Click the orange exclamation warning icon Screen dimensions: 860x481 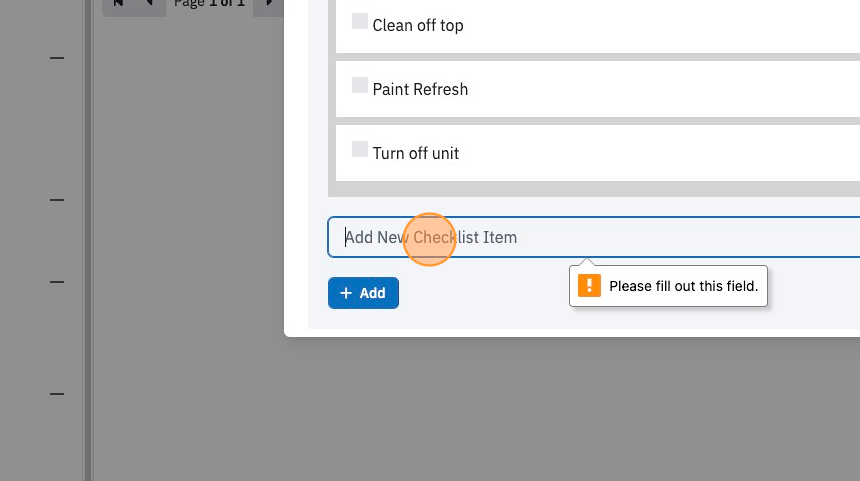pyautogui.click(x=589, y=286)
